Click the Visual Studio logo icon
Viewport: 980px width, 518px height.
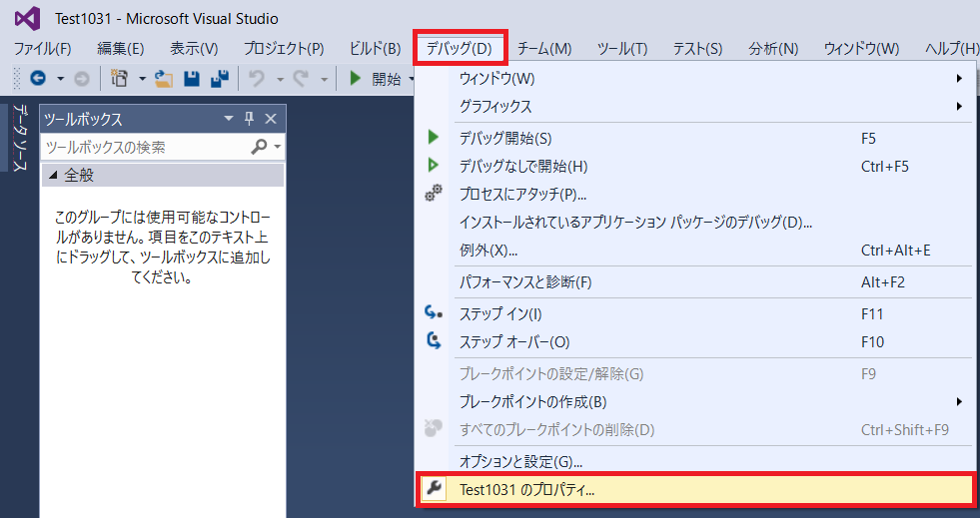[28, 19]
